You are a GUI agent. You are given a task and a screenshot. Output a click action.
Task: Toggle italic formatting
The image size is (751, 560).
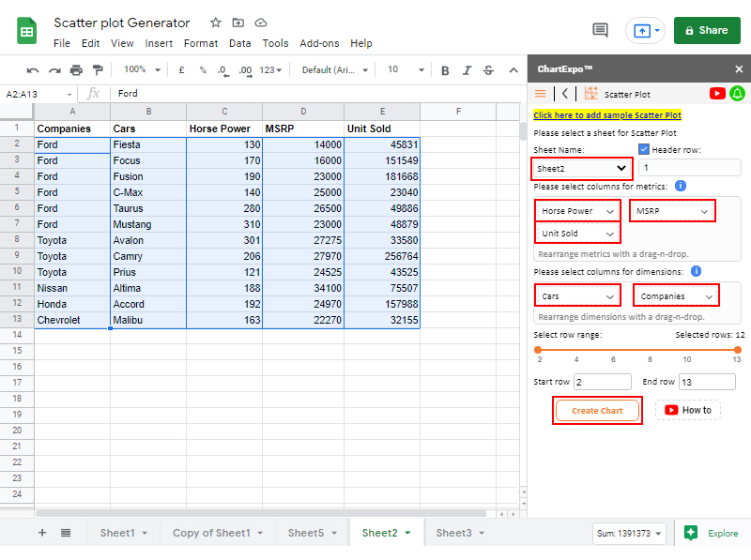pyautogui.click(x=467, y=70)
